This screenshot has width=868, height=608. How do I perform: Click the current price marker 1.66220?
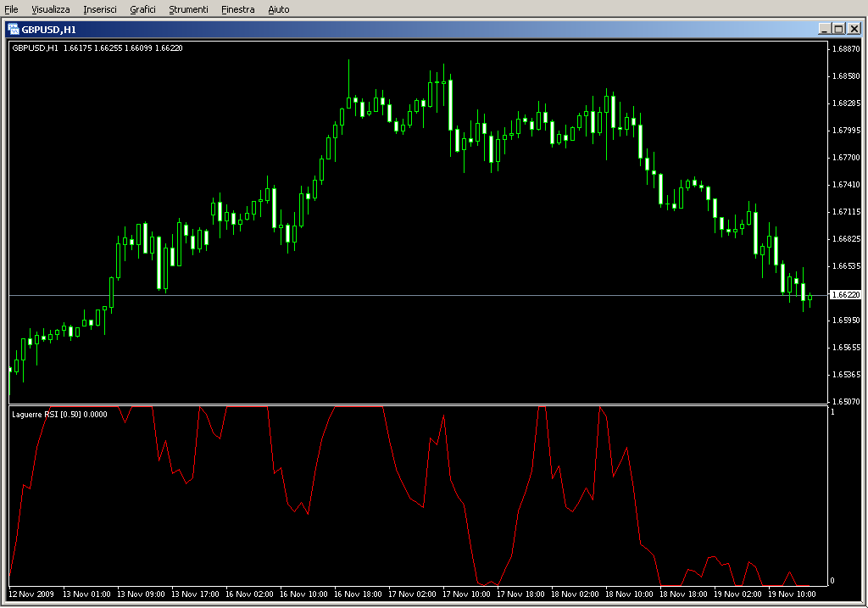(x=846, y=295)
